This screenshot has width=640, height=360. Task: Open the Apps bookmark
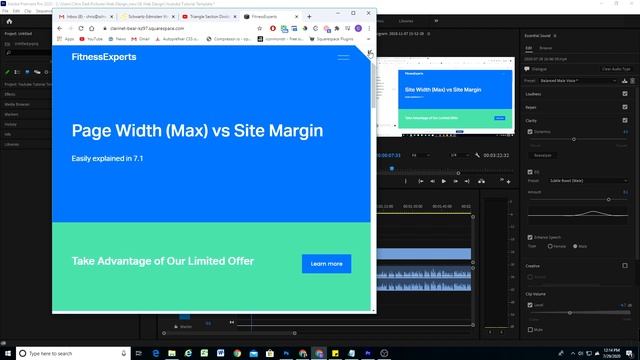click(x=66, y=39)
